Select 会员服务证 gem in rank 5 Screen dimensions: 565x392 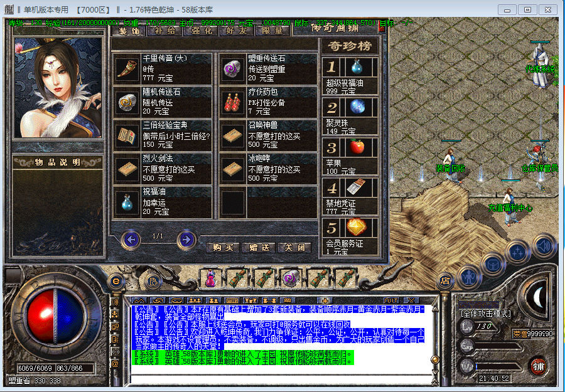(357, 227)
